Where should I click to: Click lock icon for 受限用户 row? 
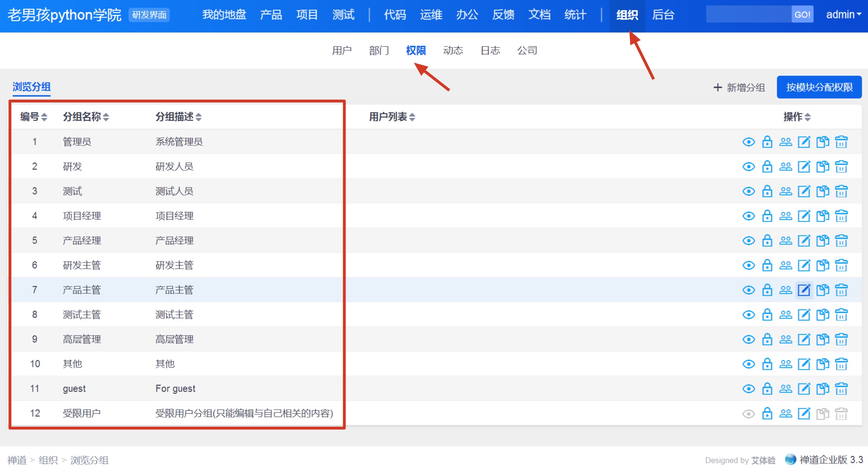pos(767,413)
